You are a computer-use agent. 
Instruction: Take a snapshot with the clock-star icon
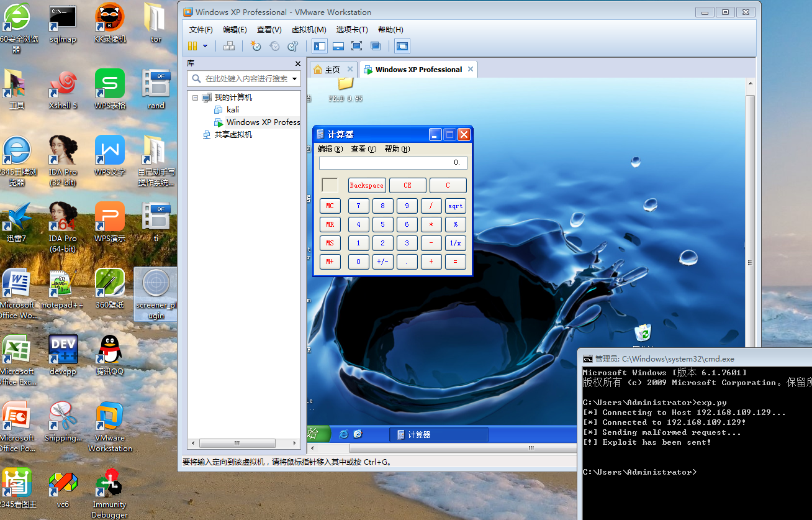(255, 46)
